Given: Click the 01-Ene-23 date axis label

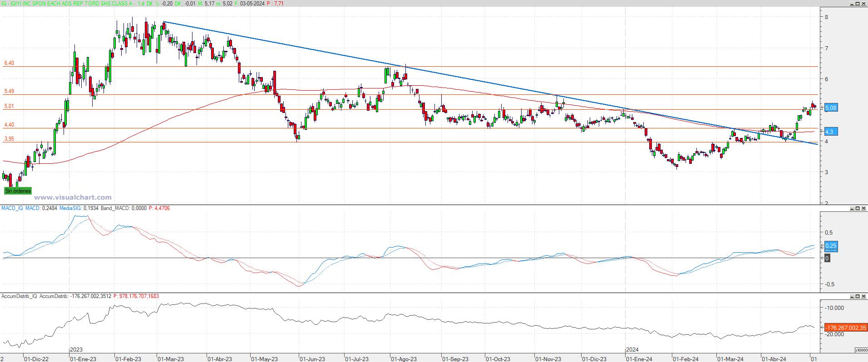Looking at the screenshot, I should tap(83, 359).
